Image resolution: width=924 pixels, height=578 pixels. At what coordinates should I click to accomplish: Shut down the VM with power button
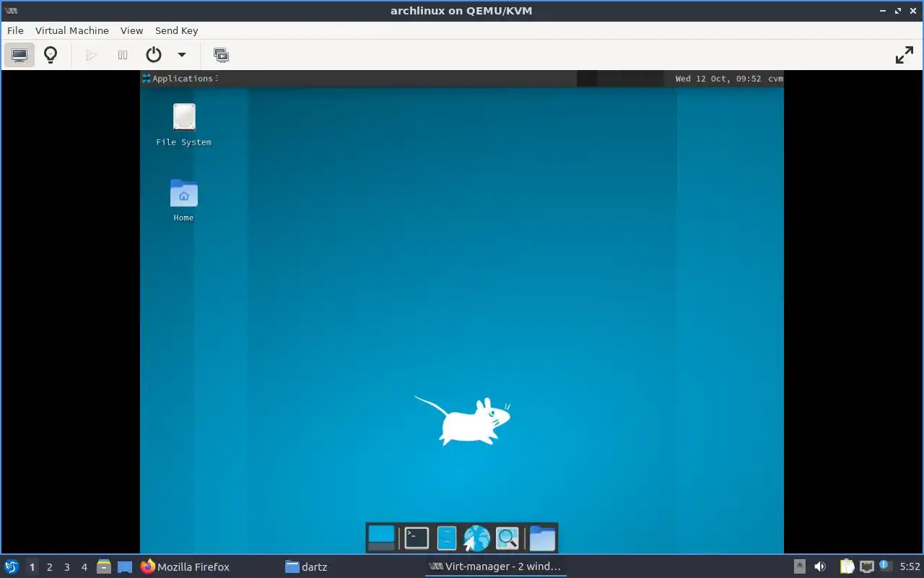click(x=154, y=55)
